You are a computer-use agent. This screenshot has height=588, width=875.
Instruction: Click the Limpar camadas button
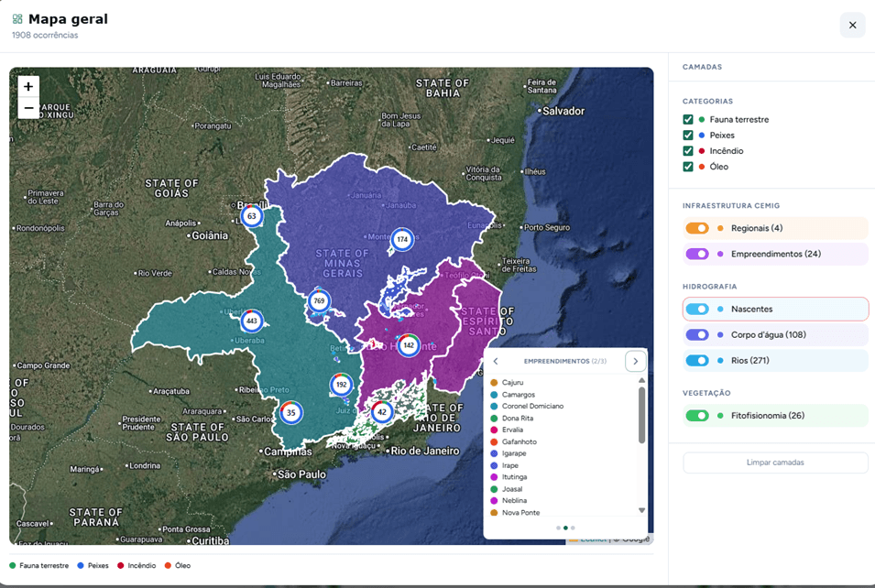point(774,463)
